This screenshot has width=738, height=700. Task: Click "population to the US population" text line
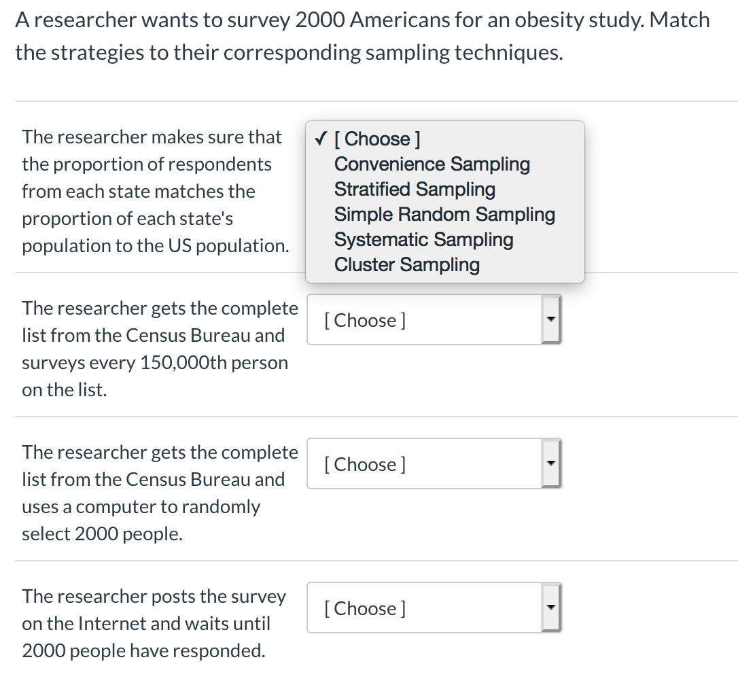(155, 246)
